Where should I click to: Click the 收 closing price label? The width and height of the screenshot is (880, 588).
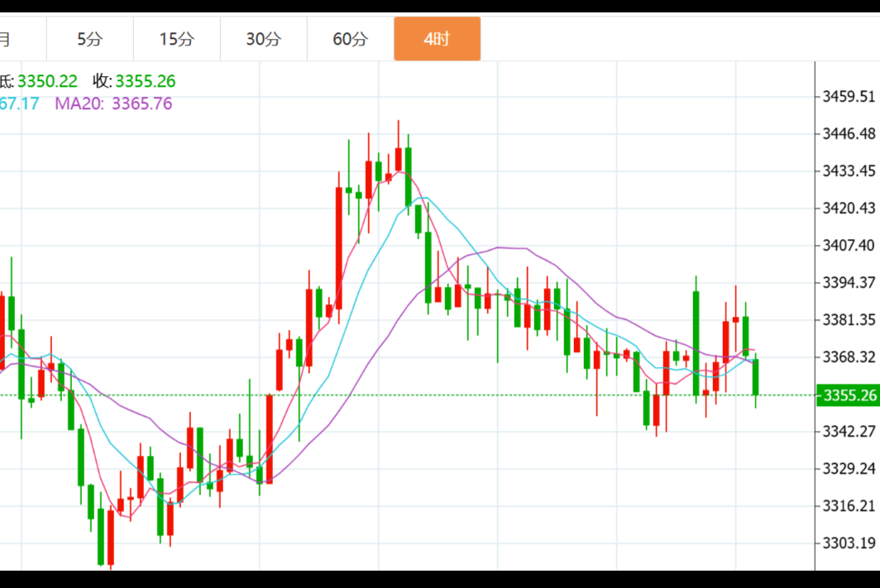click(103, 81)
